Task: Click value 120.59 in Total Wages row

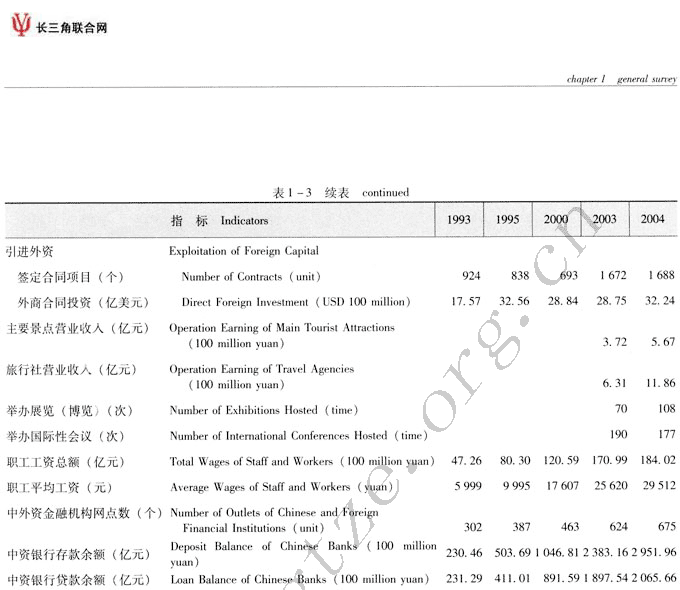Action: pyautogui.click(x=561, y=460)
